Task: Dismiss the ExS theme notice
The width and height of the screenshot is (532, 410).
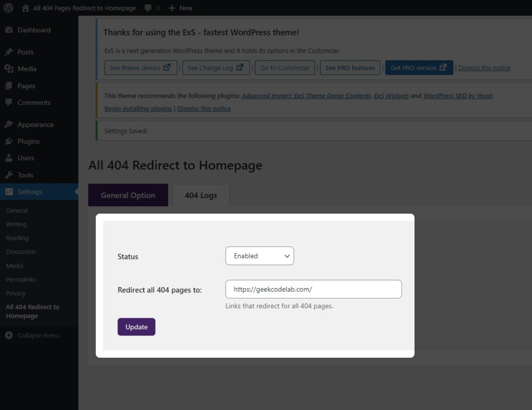Action: pyautogui.click(x=484, y=68)
